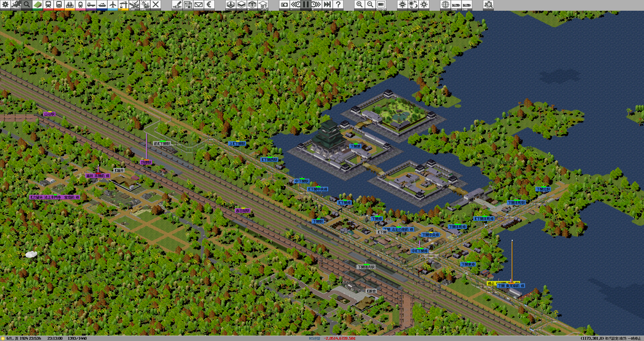The width and height of the screenshot is (644, 341).
Task: Click the E下関西駅 station label
Action: point(269,160)
